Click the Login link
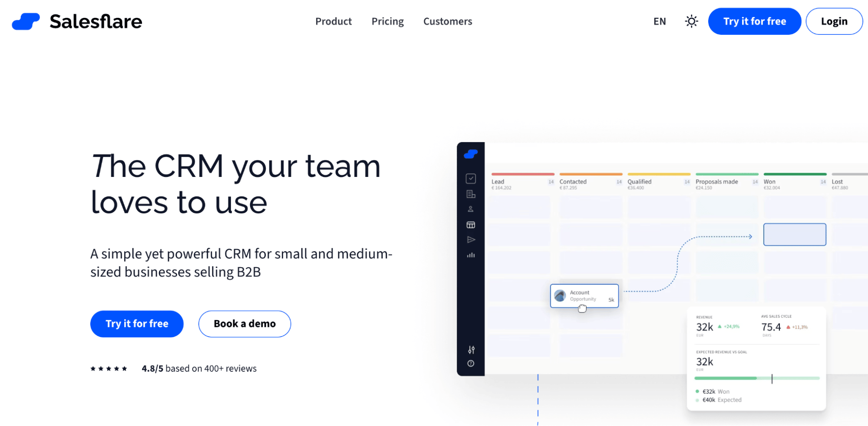The image size is (868, 426). click(834, 21)
